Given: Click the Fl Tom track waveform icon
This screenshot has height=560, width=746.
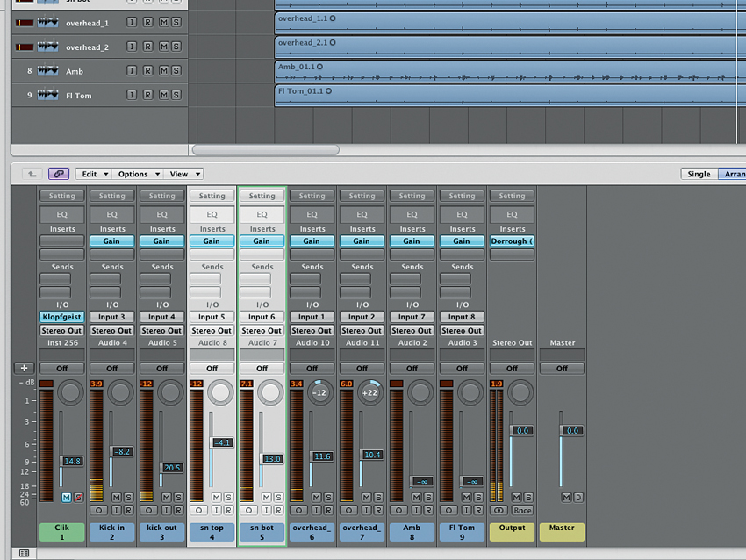Looking at the screenshot, I should pyautogui.click(x=48, y=95).
